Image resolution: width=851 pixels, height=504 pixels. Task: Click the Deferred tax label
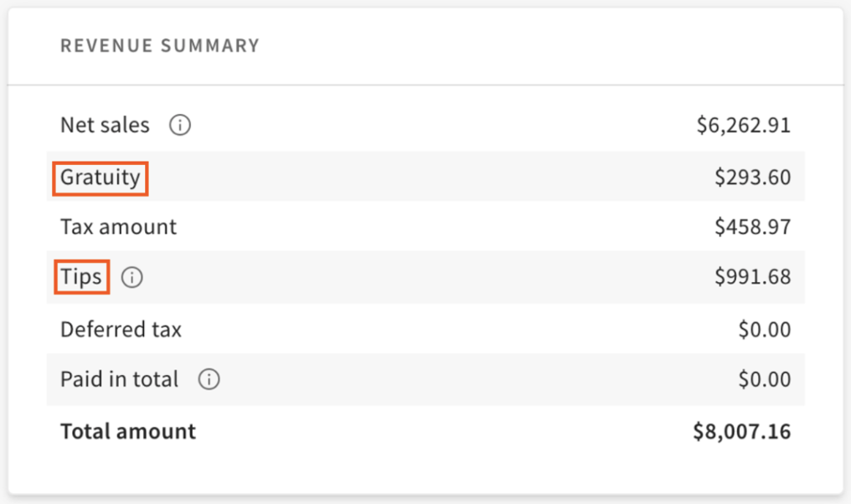(x=121, y=329)
